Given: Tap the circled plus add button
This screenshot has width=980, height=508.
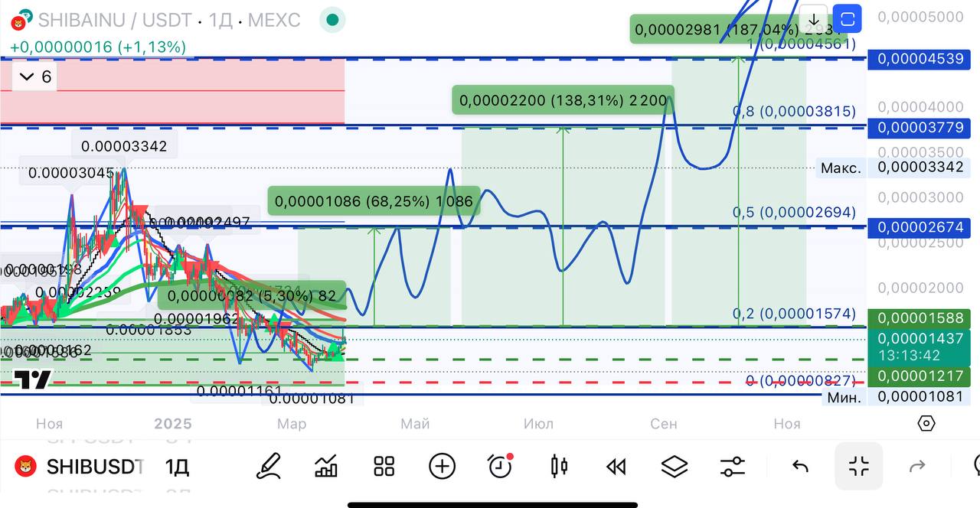Looking at the screenshot, I should pyautogui.click(x=443, y=466).
